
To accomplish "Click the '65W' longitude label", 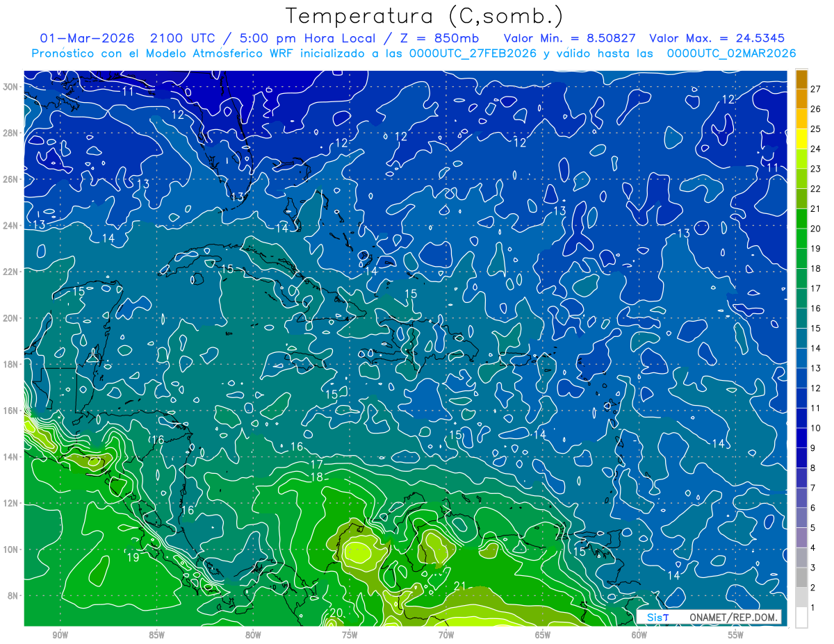I will 543,635.
